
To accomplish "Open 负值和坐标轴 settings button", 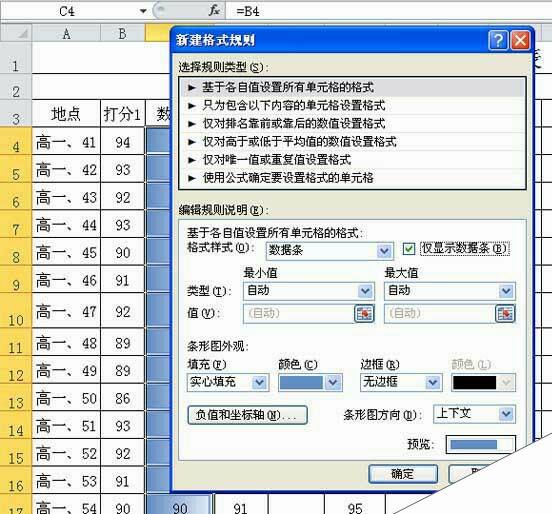I will tap(247, 415).
